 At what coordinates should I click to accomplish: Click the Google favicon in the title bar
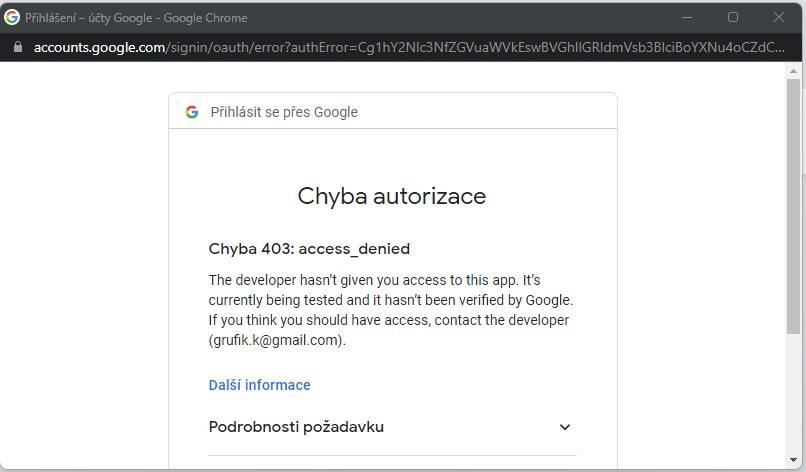coord(12,17)
